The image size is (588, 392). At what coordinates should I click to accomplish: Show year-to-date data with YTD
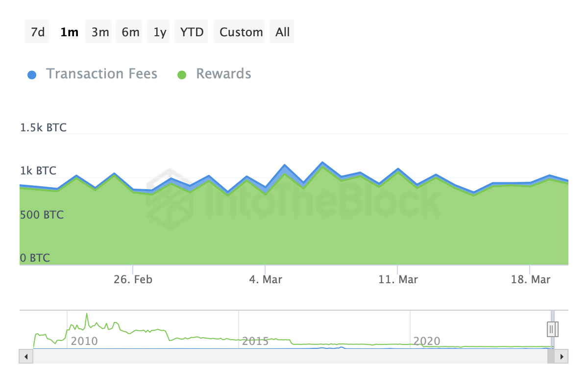click(x=192, y=32)
